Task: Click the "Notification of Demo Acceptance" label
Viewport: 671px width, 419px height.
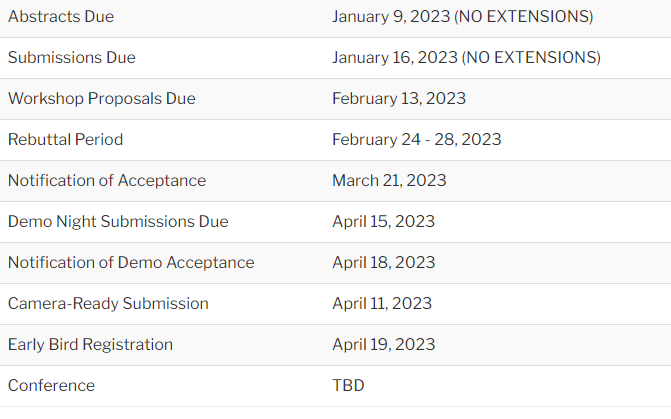Action: [x=131, y=263]
